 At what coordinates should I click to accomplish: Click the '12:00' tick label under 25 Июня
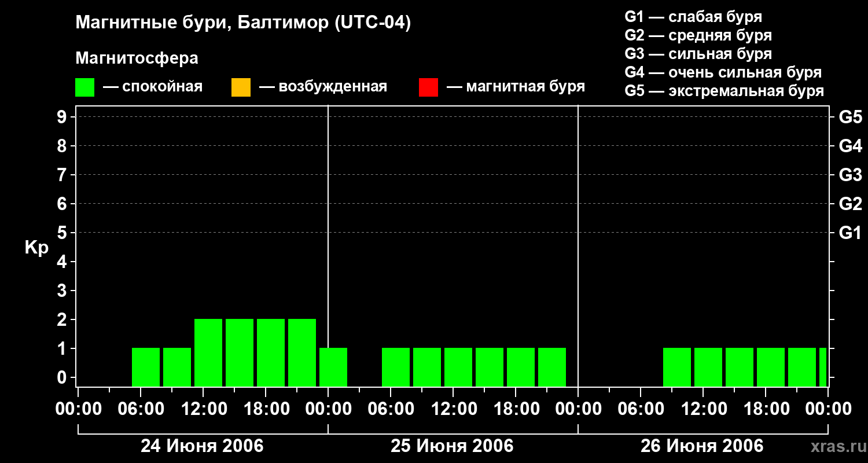[453, 409]
